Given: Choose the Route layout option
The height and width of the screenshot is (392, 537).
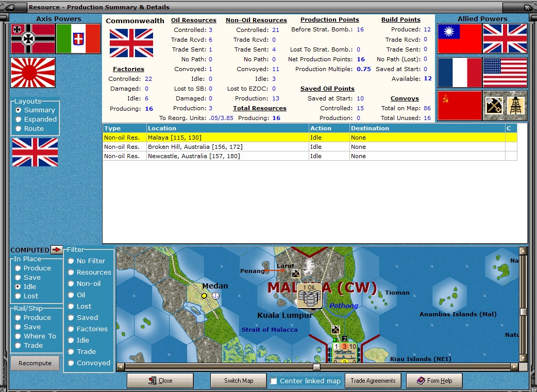Looking at the screenshot, I should tap(29, 128).
